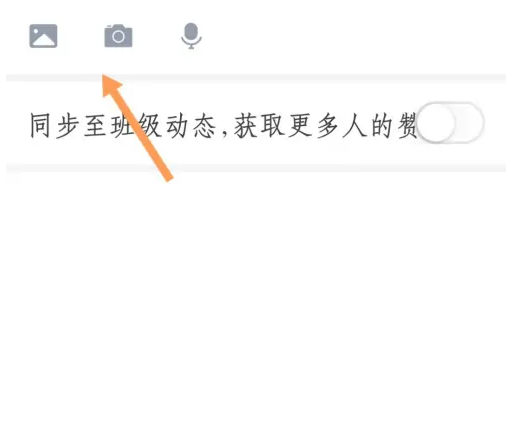Select the image attachment icon

point(43,36)
